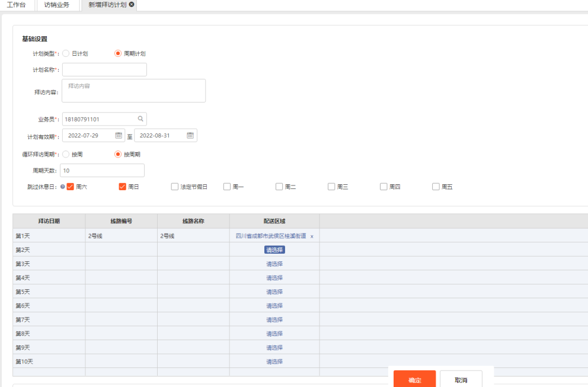
Task: Click search icon in 业务员 field
Action: pyautogui.click(x=140, y=119)
